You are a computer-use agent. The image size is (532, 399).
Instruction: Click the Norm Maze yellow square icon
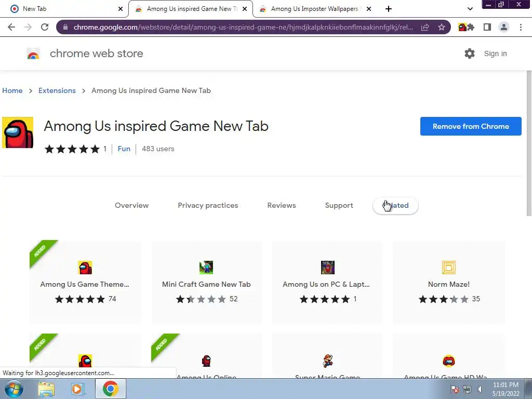click(449, 268)
